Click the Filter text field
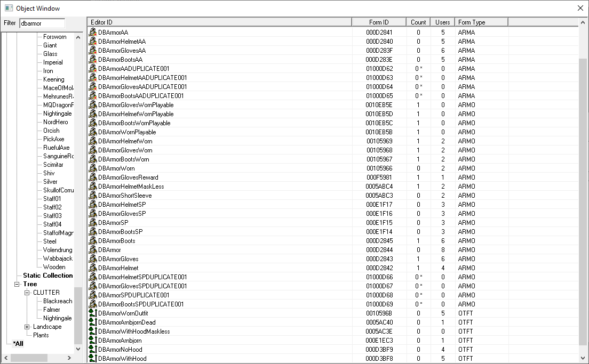Viewport: 589px width, 364px height. (42, 23)
